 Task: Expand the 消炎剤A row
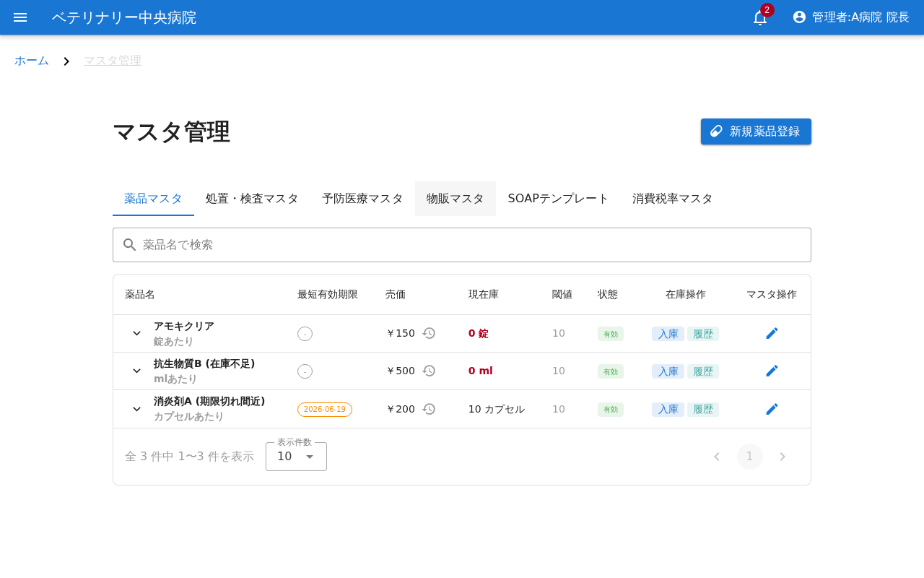[136, 409]
